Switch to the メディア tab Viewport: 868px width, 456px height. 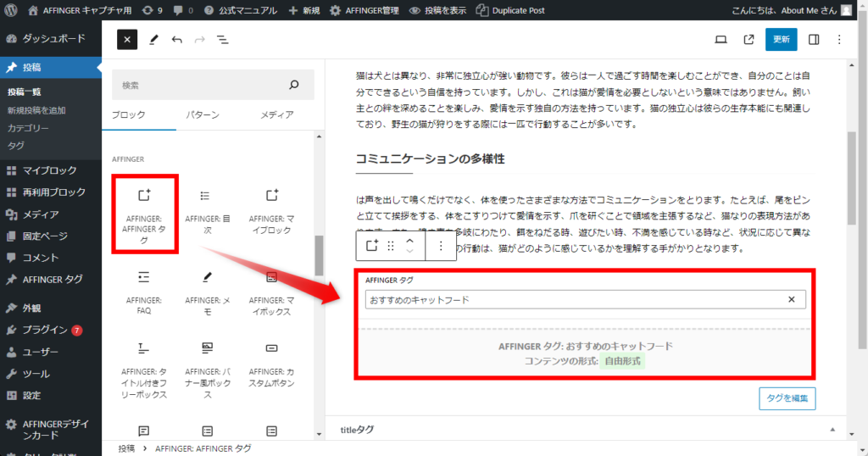pyautogui.click(x=276, y=115)
